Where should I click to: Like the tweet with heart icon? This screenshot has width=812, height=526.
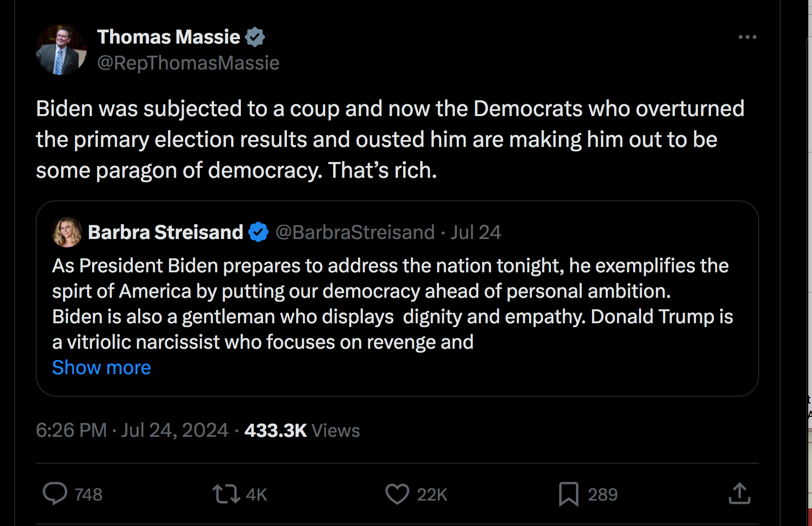(x=397, y=494)
